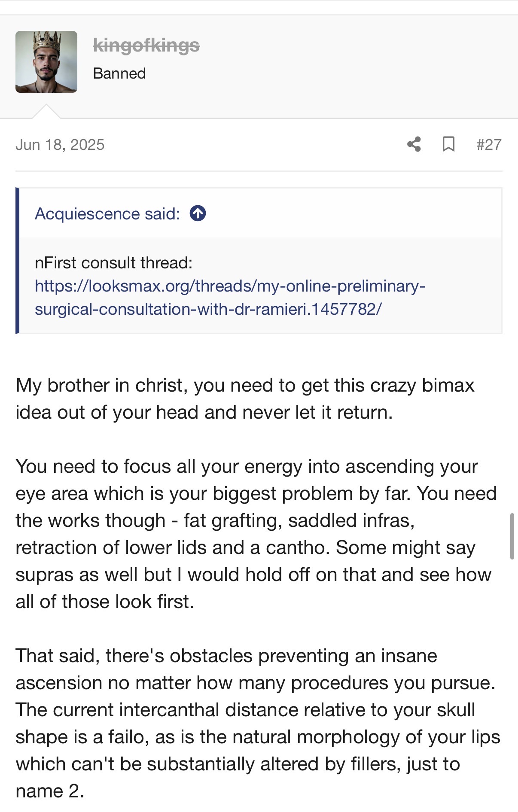The height and width of the screenshot is (812, 518).
Task: Jump to quoted post via up-arrow icon
Action: tap(198, 213)
